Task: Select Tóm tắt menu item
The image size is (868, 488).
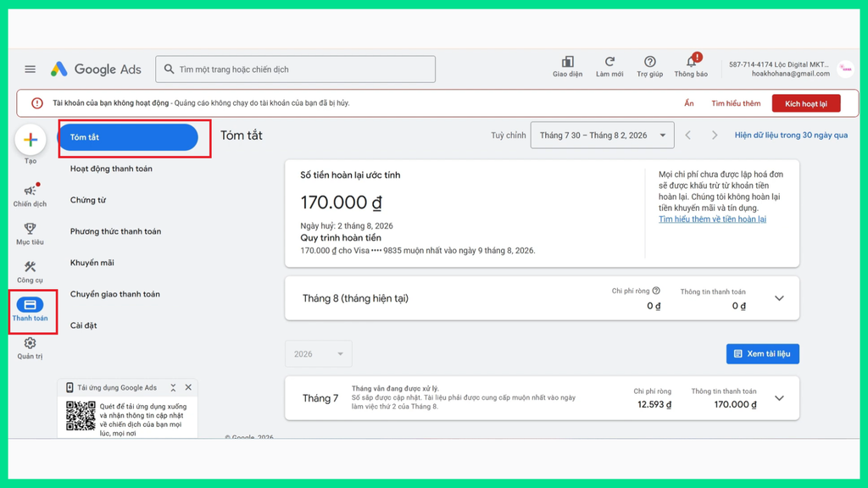Action: click(128, 137)
